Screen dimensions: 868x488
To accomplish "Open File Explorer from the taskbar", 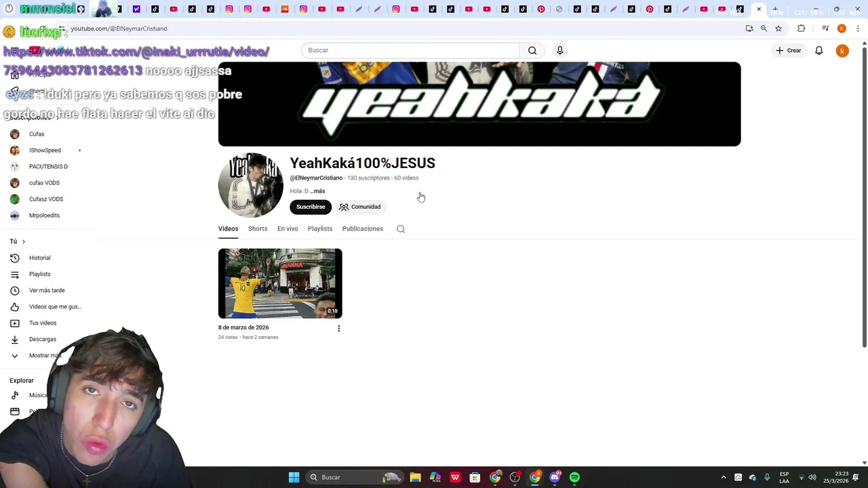I will (415, 477).
